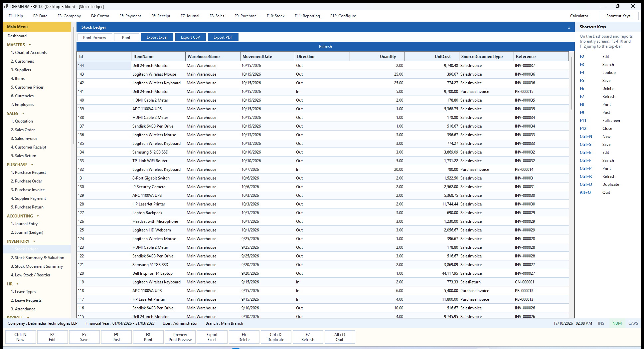
Task: Click the Export Excel button
Action: point(157,37)
